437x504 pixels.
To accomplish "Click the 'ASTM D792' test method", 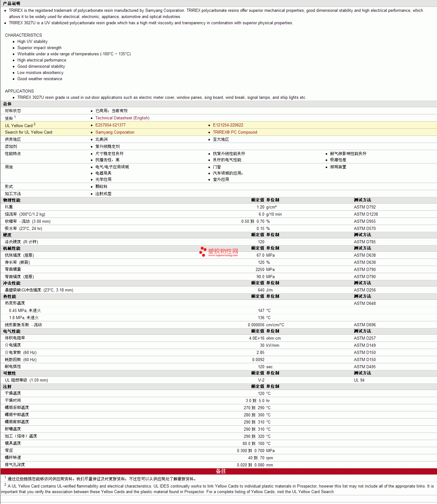I will point(365,207).
